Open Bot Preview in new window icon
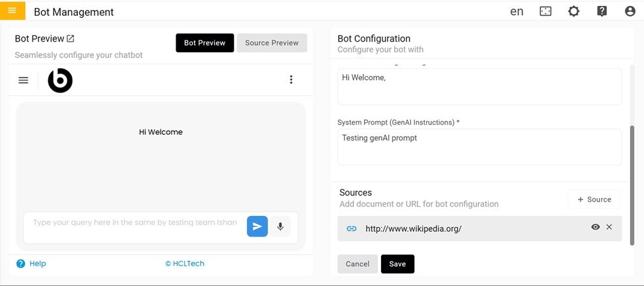Image resolution: width=644 pixels, height=286 pixels. pyautogui.click(x=71, y=39)
